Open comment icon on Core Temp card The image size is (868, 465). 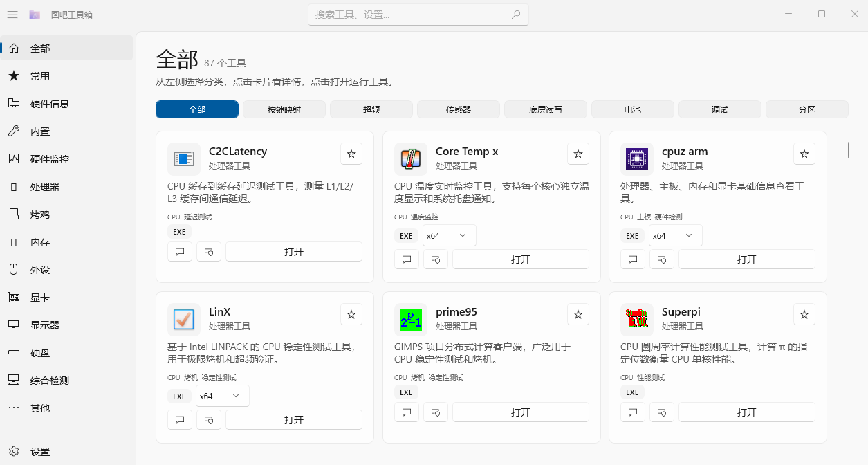407,259
